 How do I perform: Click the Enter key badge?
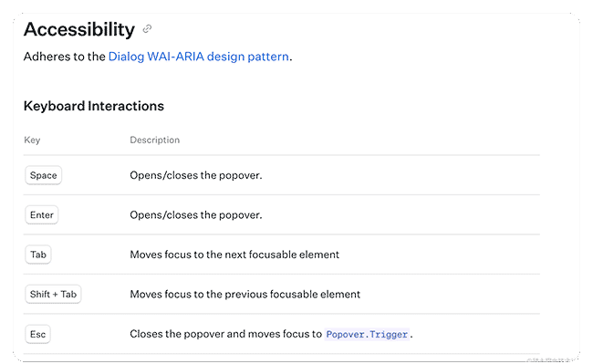pos(42,215)
